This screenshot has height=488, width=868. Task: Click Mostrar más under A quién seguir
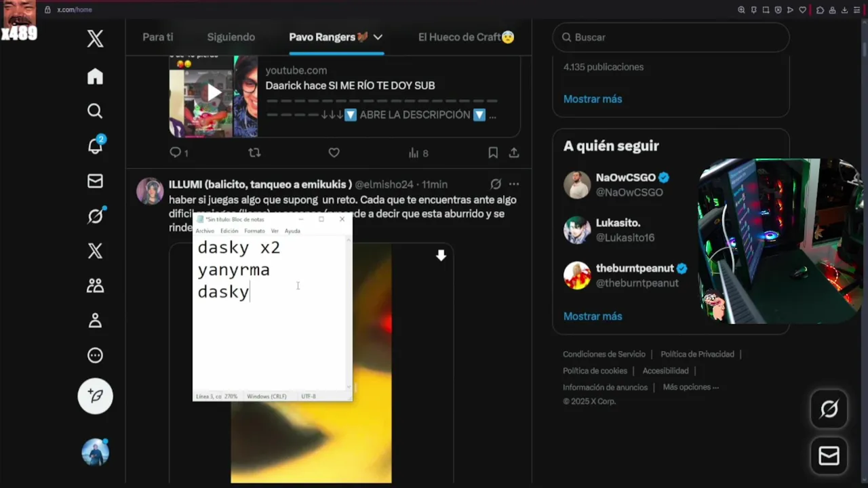(593, 317)
